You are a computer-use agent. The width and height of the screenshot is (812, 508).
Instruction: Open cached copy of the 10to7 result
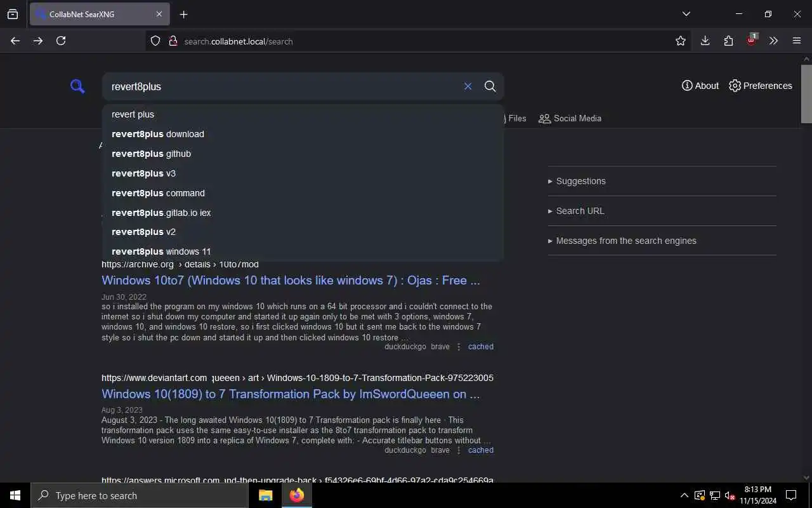point(481,347)
